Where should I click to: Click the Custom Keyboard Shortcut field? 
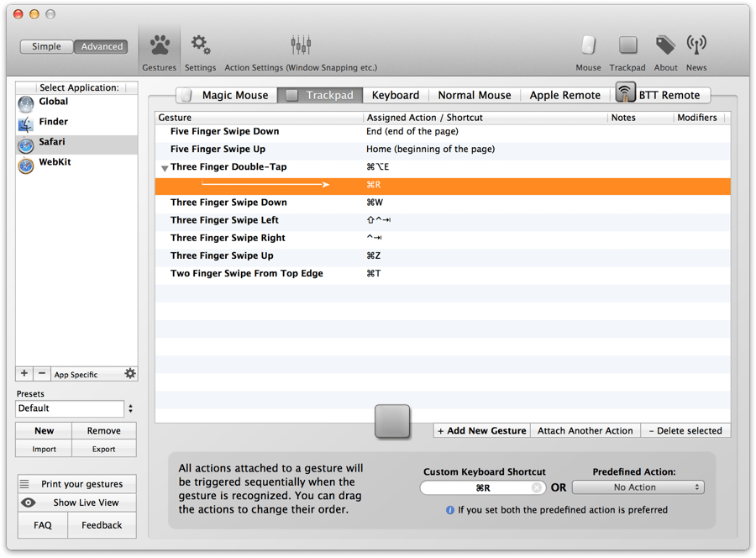[483, 487]
